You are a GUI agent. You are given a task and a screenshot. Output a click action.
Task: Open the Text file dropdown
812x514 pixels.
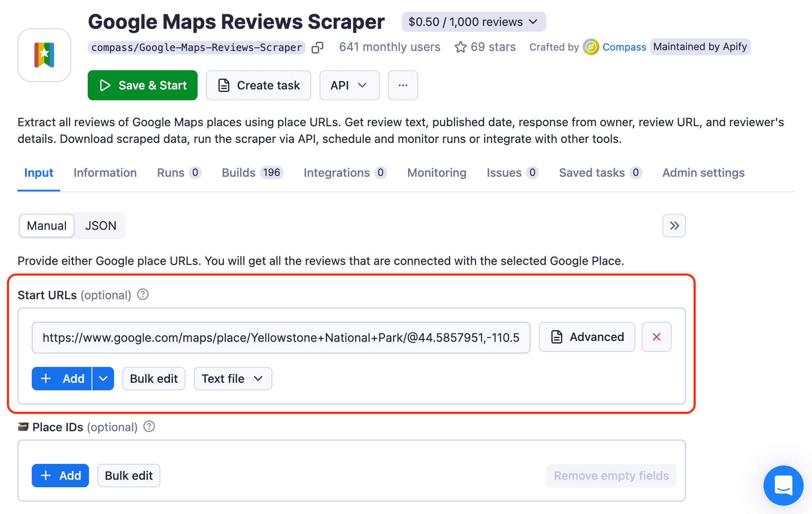[x=233, y=379]
